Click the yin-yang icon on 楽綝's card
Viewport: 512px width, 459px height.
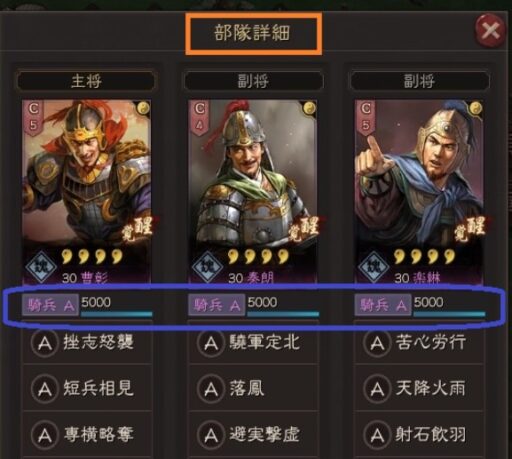[476, 108]
